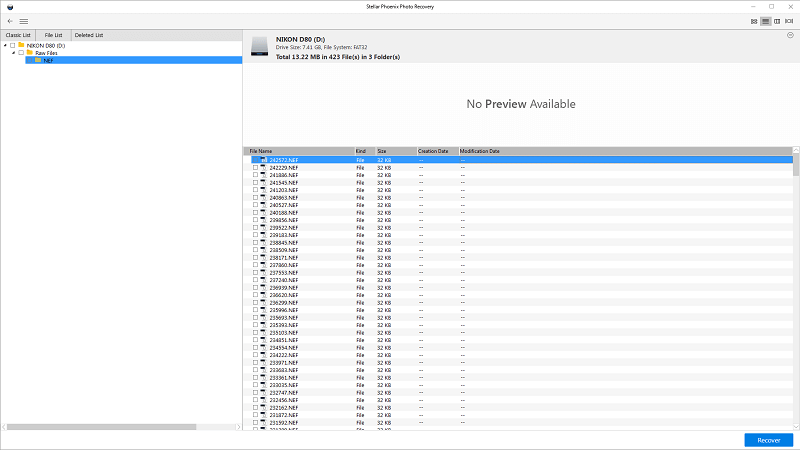Click the file list scroll-up arrow
The image size is (800, 450).
[x=796, y=151]
